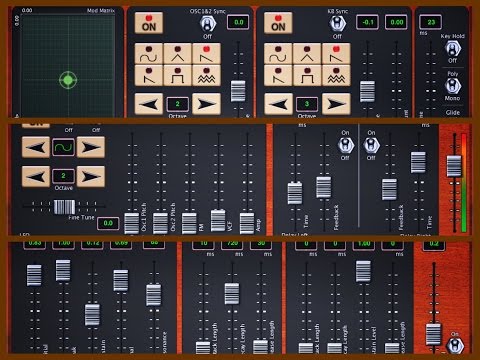
Task: Click the slider under the 0.83 value
Action: click(34, 275)
